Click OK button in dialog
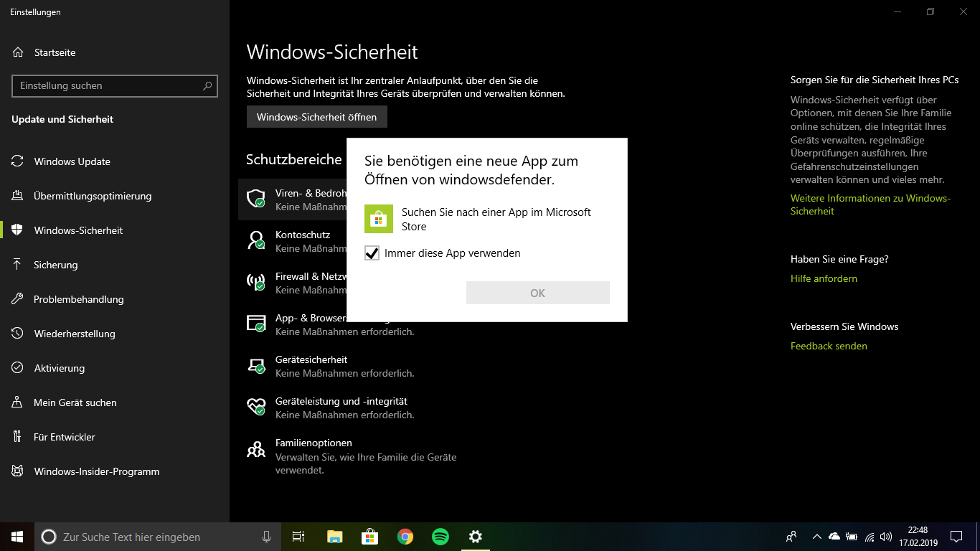The image size is (980, 551). pyautogui.click(x=538, y=293)
